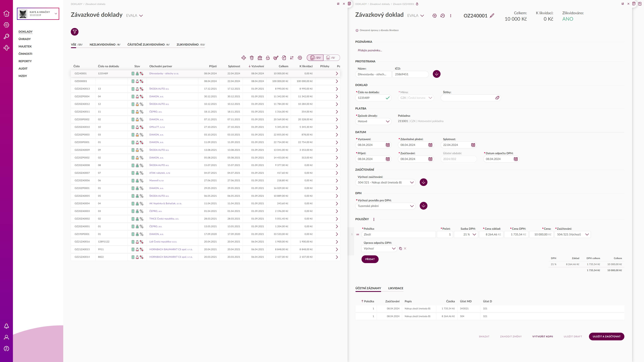Copy the Úprava odpočtu DPH setting
Screen dimensions: 644x362
[400, 249]
